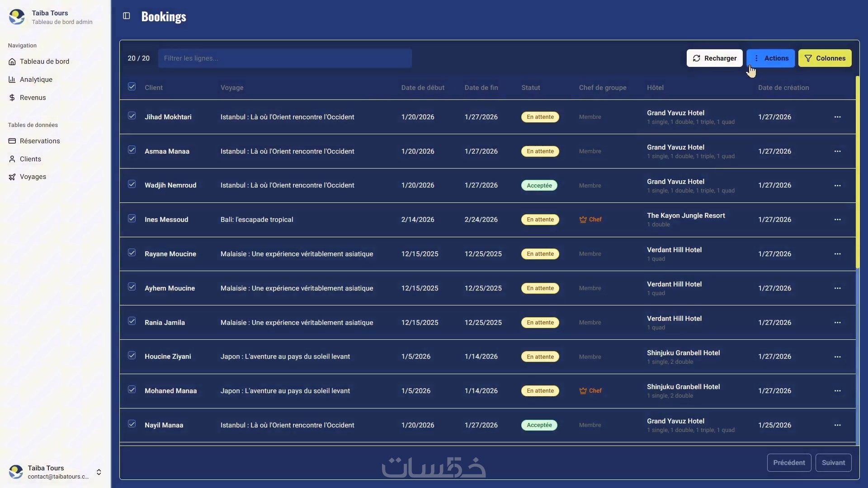
Task: Open ellipsis menu for Mohaned Manaa
Action: (837, 391)
